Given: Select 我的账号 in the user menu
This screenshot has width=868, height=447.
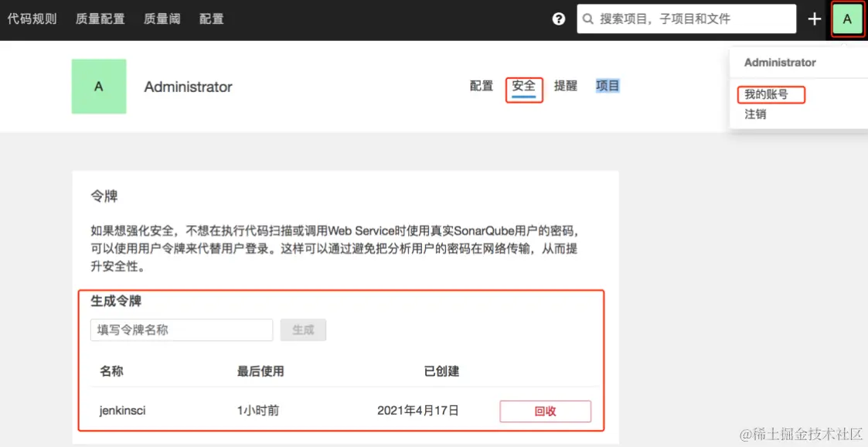Looking at the screenshot, I should [766, 94].
